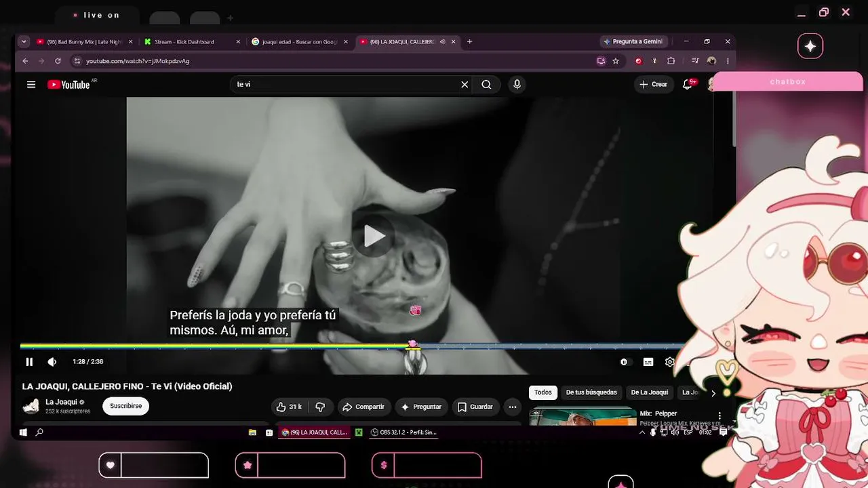
Task: Open the Chrome profile avatar
Action: point(711,61)
